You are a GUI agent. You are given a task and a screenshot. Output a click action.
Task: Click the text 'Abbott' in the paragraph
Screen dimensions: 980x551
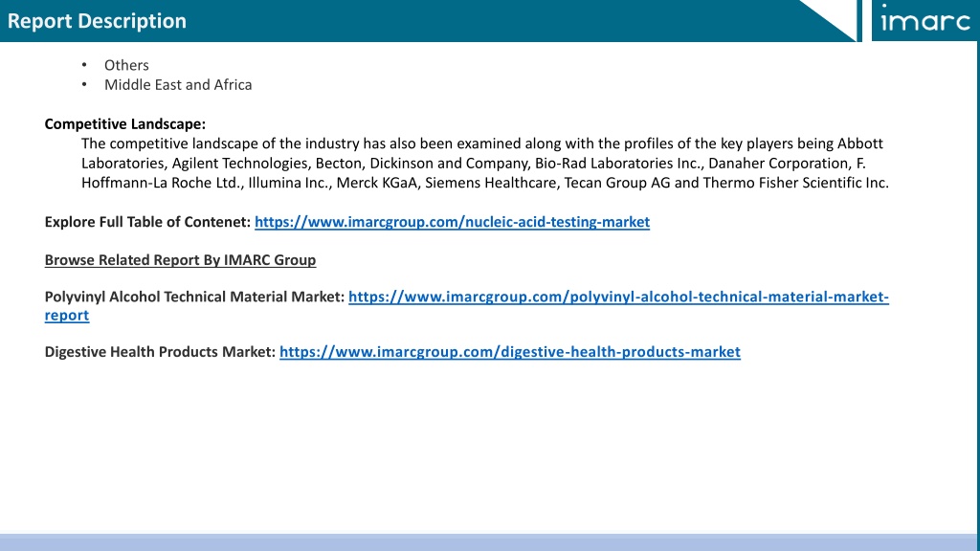pos(860,143)
